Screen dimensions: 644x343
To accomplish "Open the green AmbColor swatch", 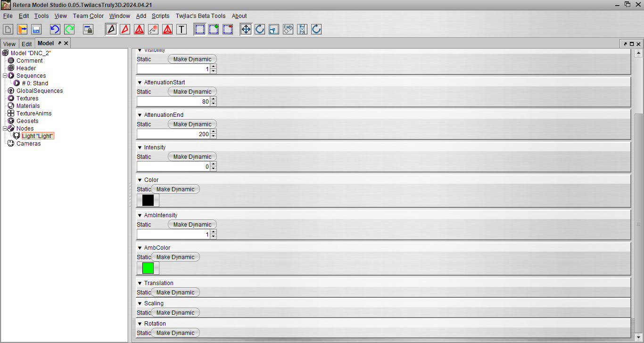I will 148,268.
